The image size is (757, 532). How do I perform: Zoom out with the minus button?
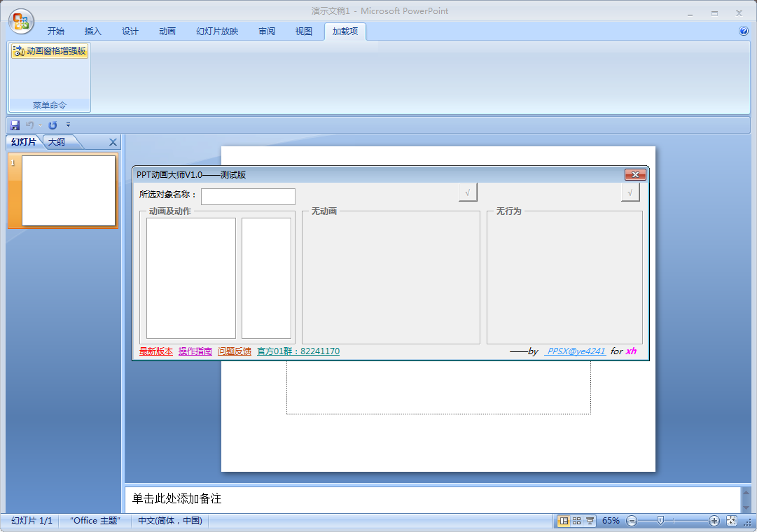[632, 521]
